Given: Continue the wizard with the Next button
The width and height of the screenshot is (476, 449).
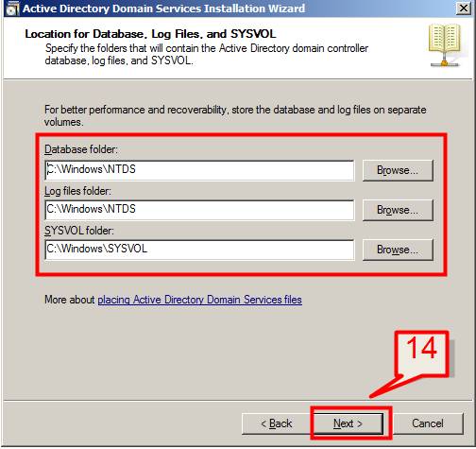Looking at the screenshot, I should [348, 423].
